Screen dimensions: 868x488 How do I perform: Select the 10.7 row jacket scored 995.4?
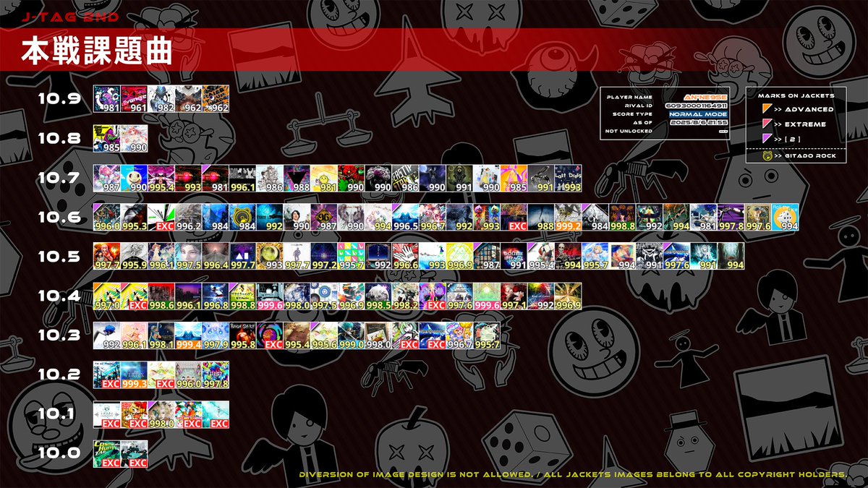coord(161,178)
